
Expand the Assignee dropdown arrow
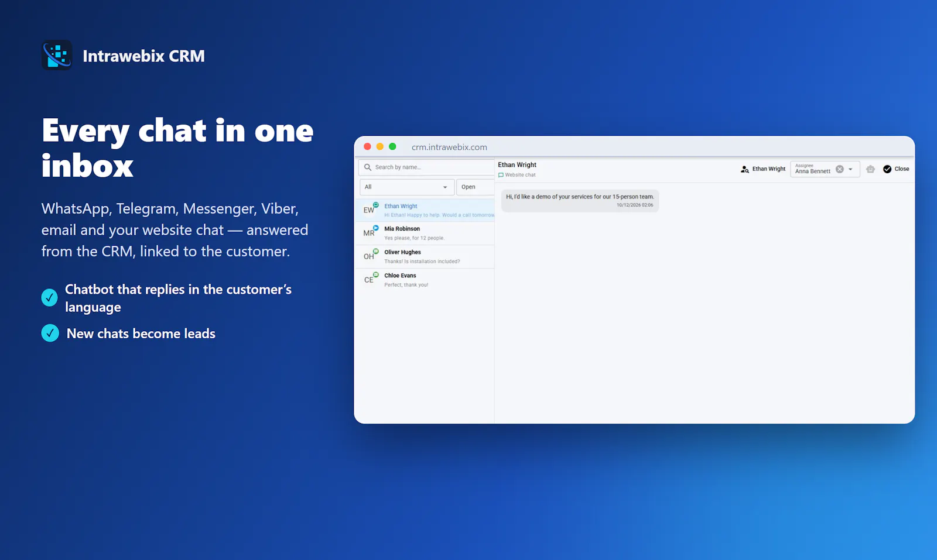pyautogui.click(x=851, y=169)
